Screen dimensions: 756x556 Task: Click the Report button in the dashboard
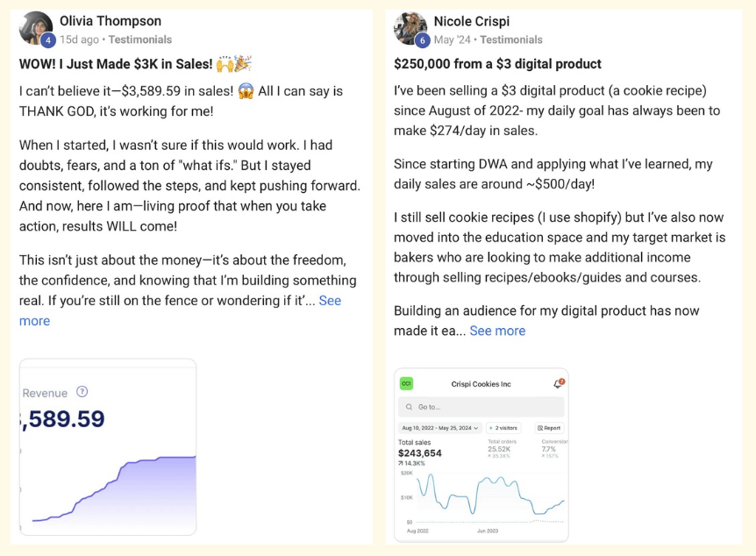(549, 428)
